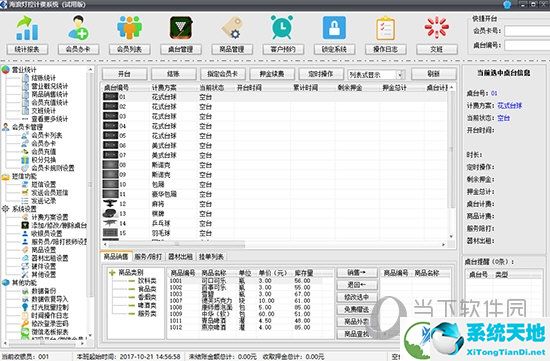
Task: Select 修改登录密码 in the sidebar
Action: 49,323
